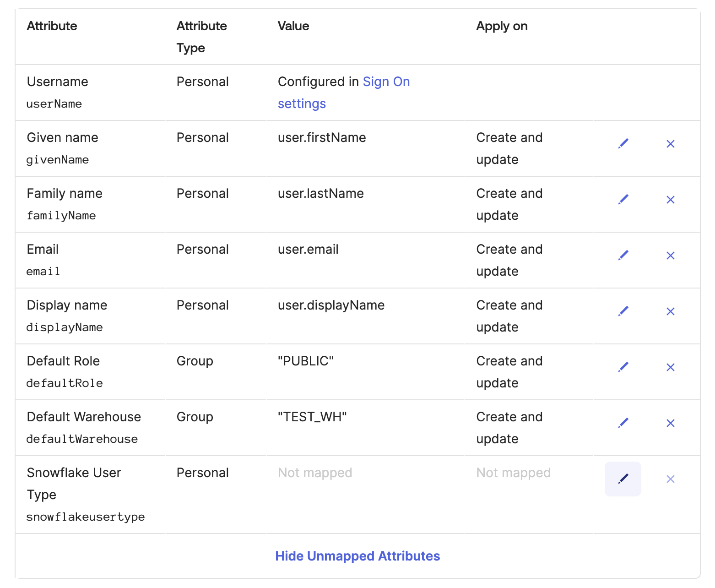Viewport: 715px width, 588px height.
Task: Click the pencil icon for Email
Action: click(623, 256)
